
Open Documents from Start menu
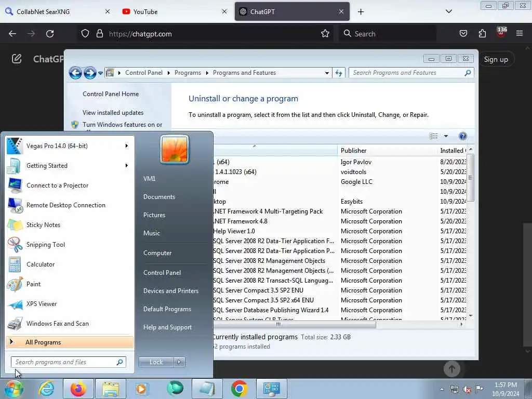tap(159, 197)
